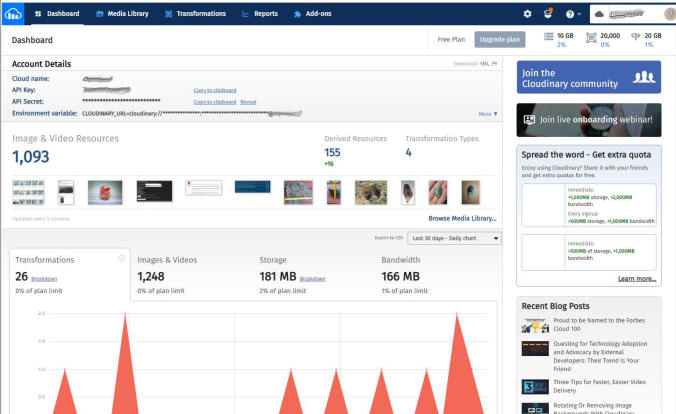Open the Media Library tab
Viewport: 676px width, 414px height.
pyautogui.click(x=122, y=14)
